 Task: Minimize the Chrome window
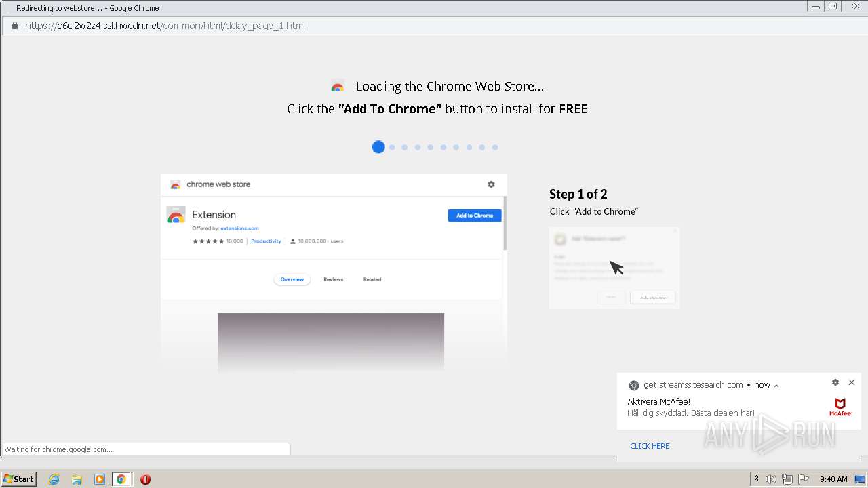[816, 6]
